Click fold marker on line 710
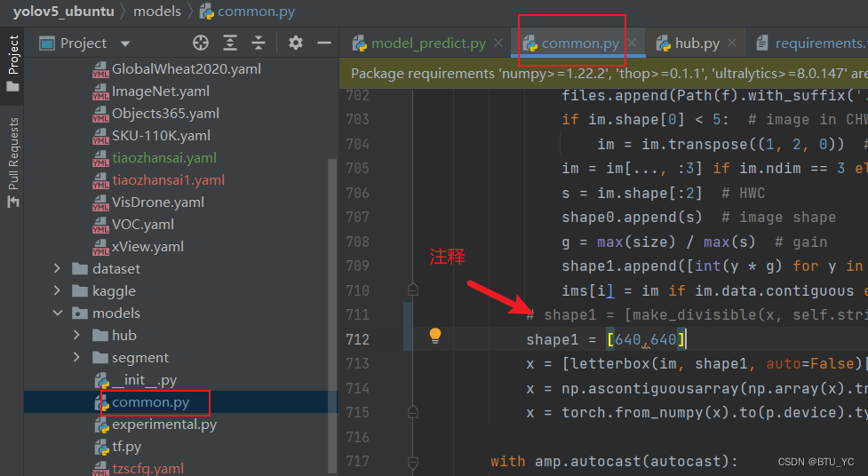 click(x=412, y=290)
